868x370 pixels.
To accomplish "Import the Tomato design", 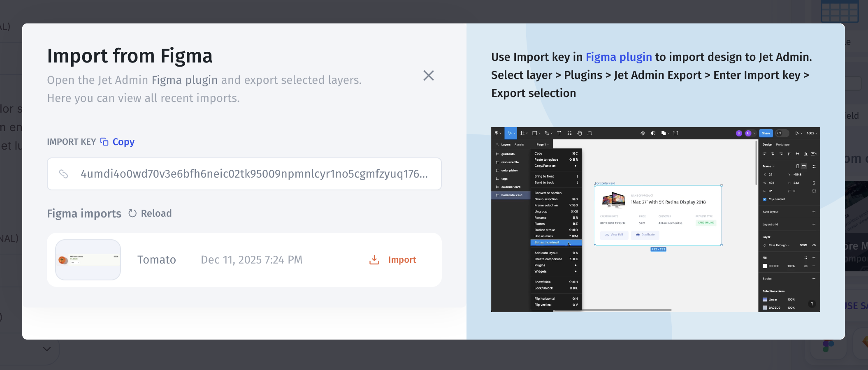I will click(x=393, y=260).
